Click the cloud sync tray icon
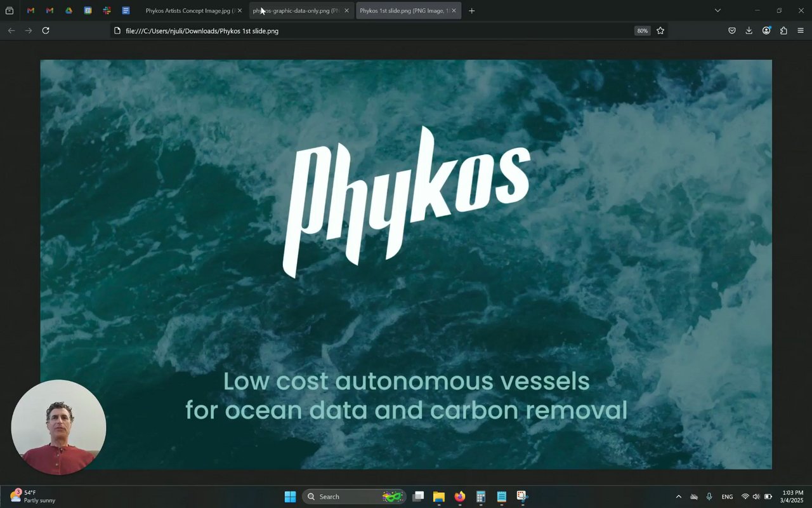 (694, 497)
